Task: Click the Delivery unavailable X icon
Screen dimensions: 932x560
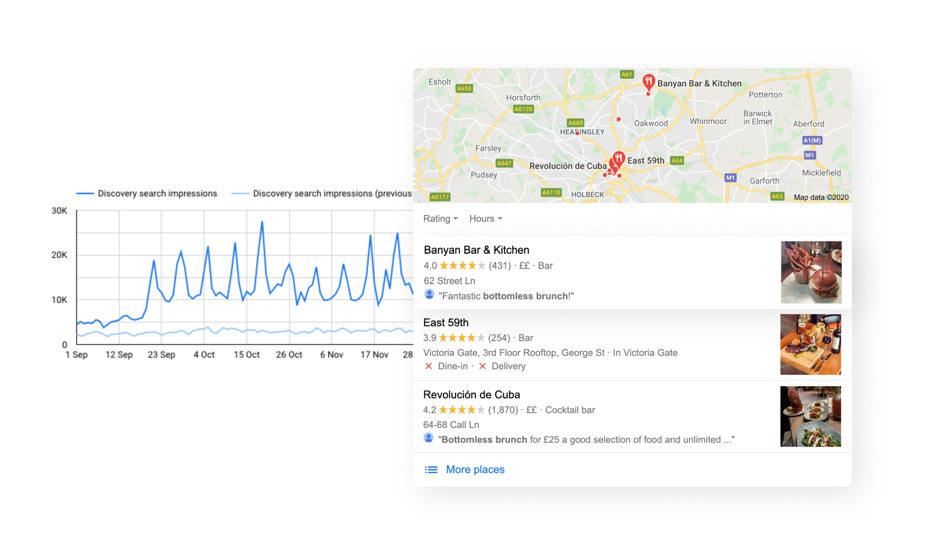Action: [482, 366]
